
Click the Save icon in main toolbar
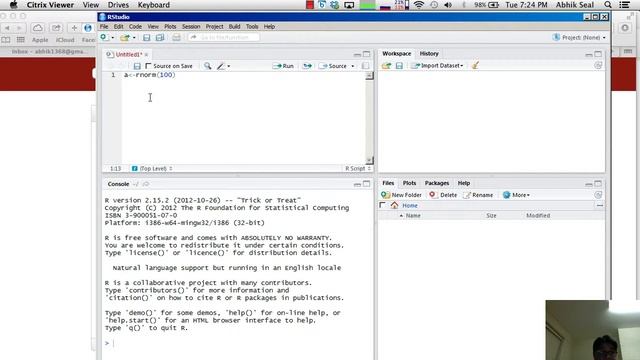click(147, 38)
